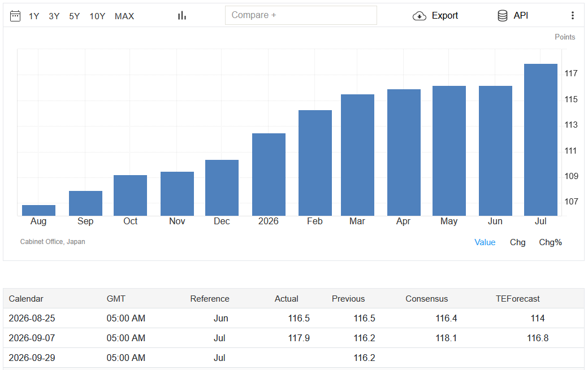Click the Consensus column header

pyautogui.click(x=426, y=298)
